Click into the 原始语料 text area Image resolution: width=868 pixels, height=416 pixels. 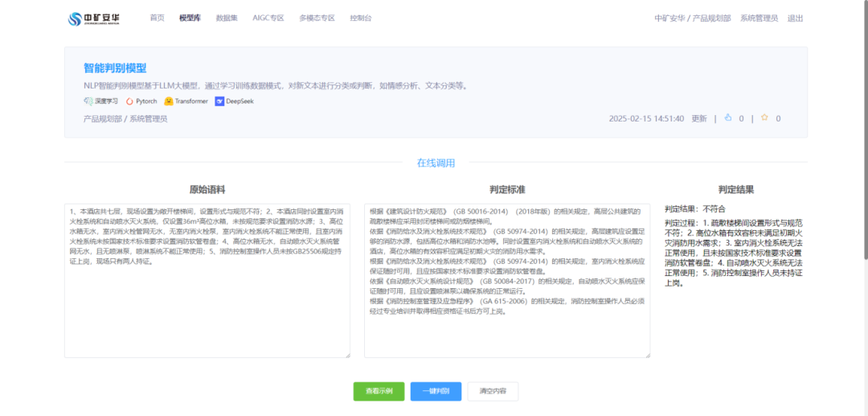click(207, 281)
